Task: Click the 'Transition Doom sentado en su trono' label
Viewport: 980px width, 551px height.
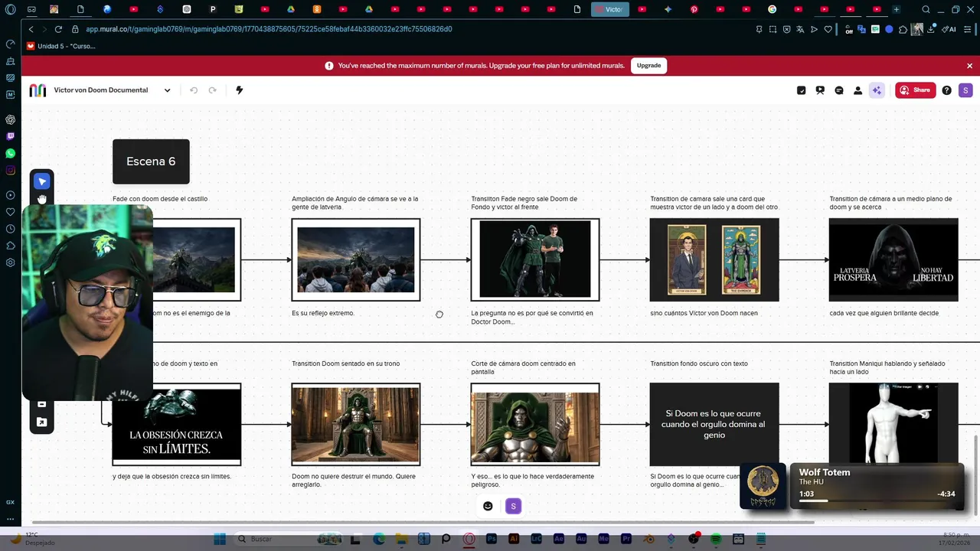Action: coord(345,364)
